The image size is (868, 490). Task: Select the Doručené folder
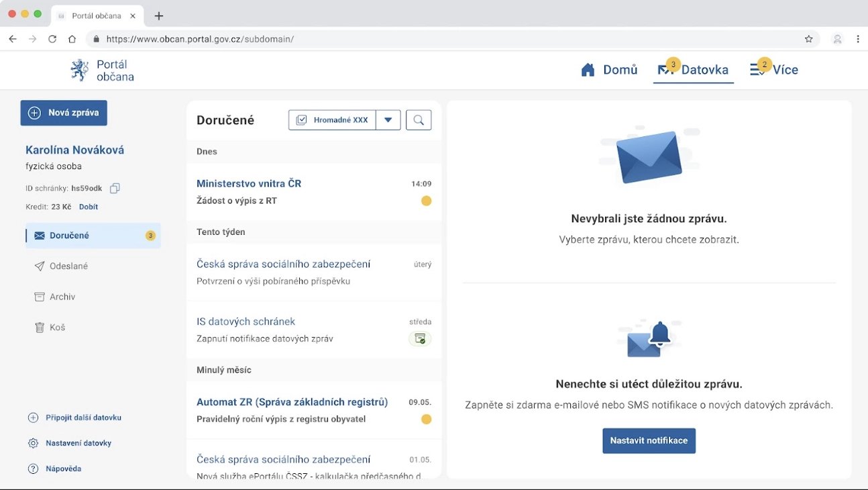[x=93, y=236]
